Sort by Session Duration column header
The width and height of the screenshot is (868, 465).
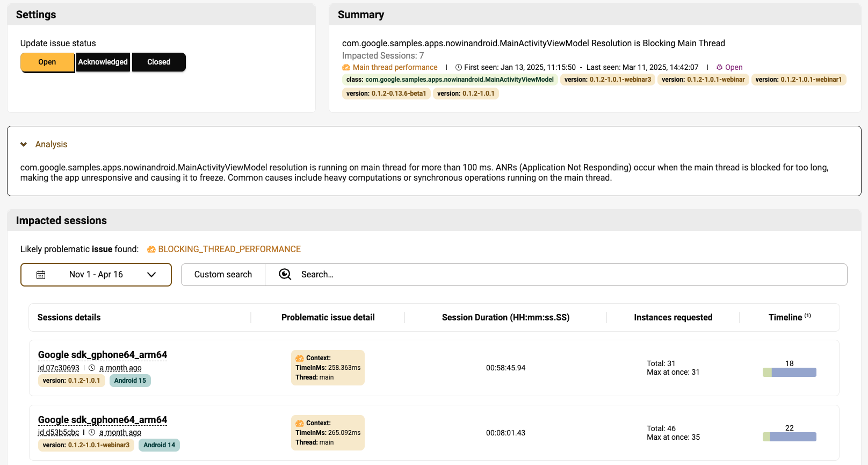pyautogui.click(x=505, y=318)
